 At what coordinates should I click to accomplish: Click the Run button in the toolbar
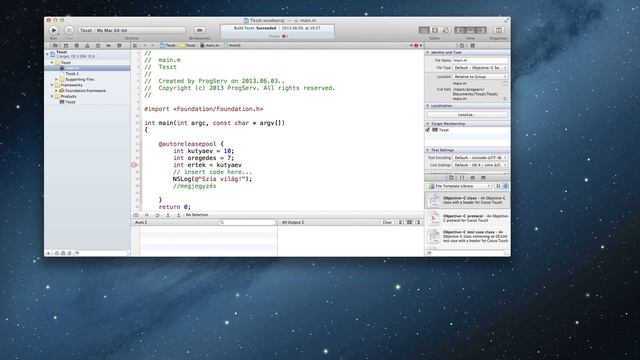click(x=53, y=30)
